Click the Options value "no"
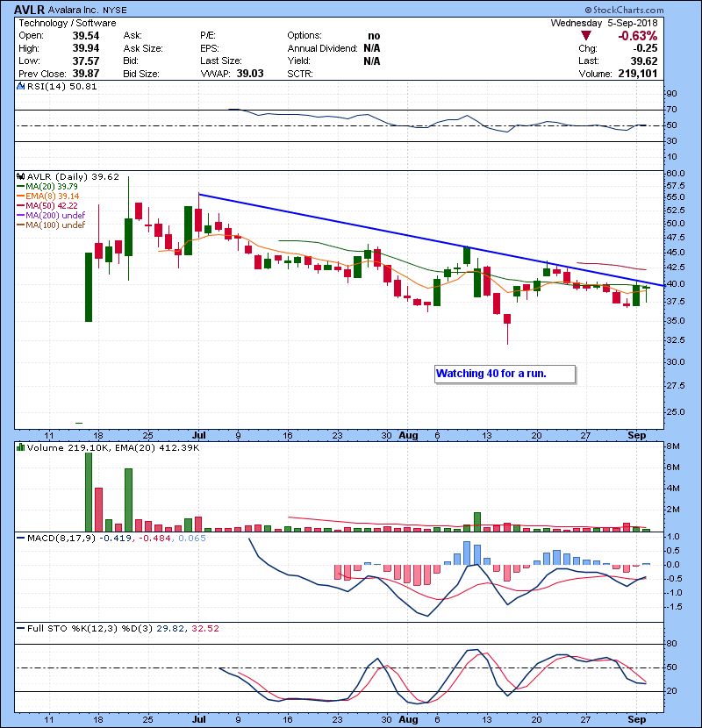Screen dimensions: 702x728 374,36
